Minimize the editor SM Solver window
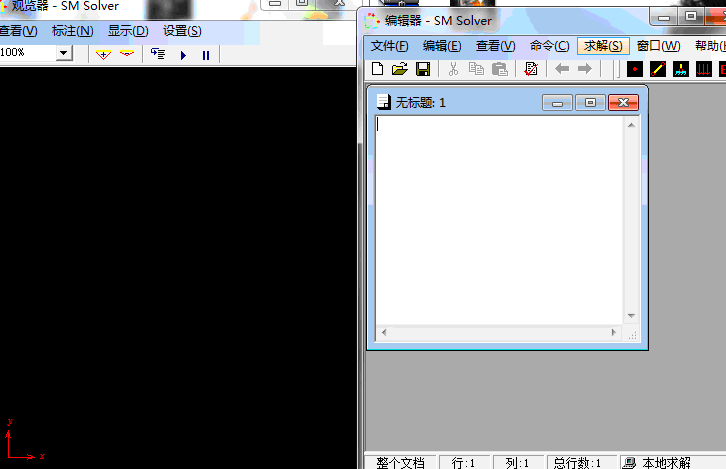The width and height of the screenshot is (726, 469). pos(664,18)
